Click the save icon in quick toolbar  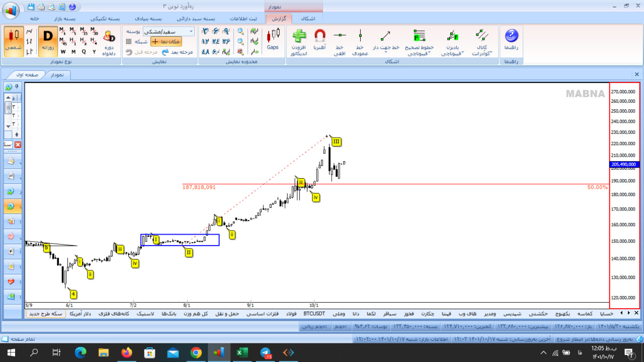[x=31, y=7]
